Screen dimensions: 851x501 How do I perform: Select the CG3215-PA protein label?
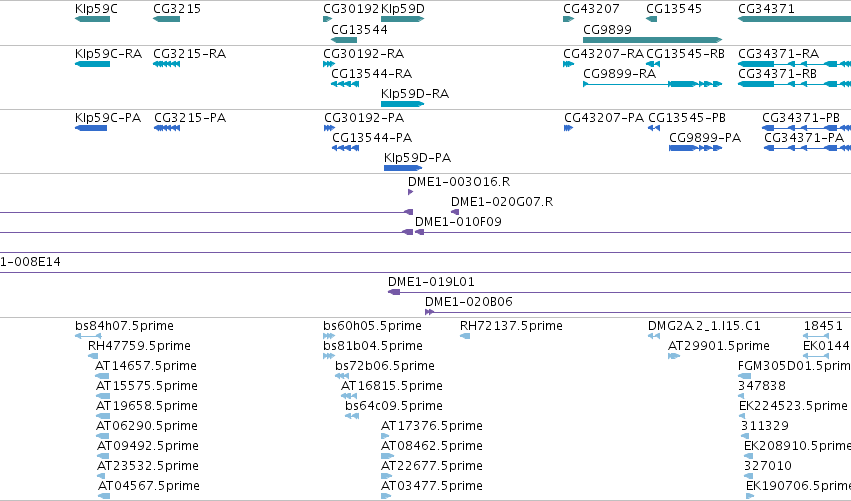(190, 118)
